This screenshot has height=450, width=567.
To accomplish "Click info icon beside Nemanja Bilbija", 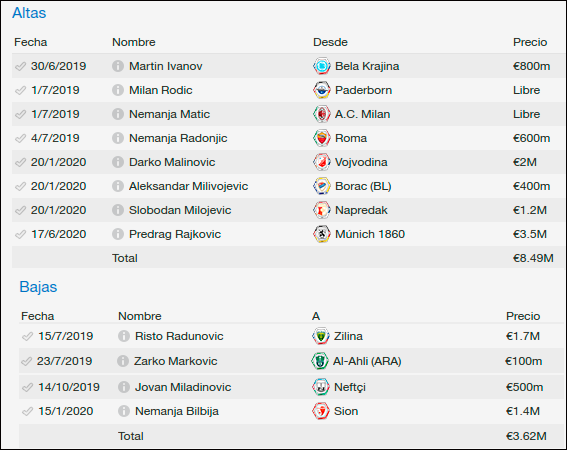I will coord(124,411).
